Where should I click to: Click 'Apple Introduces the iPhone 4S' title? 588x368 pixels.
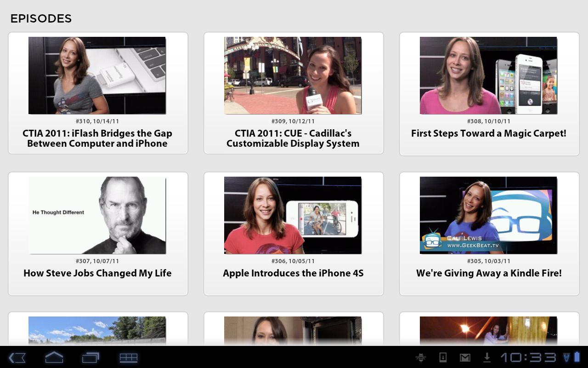click(x=293, y=273)
